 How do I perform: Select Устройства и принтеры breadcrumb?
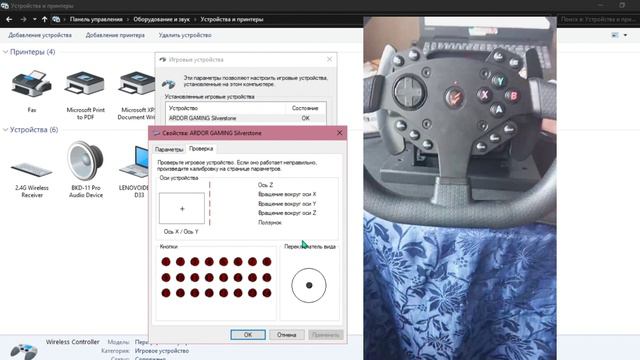231,19
